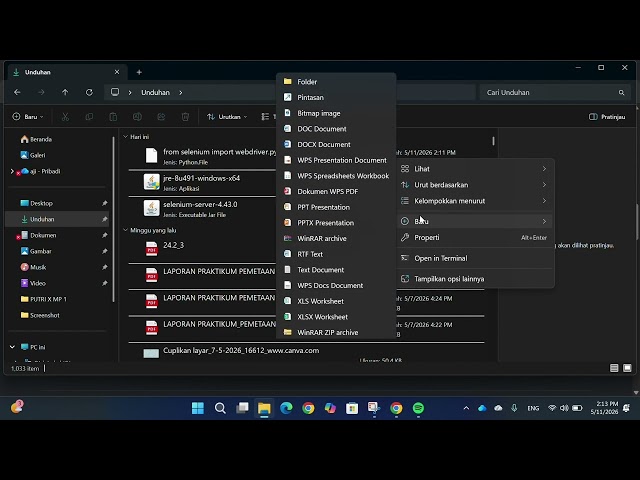Click the Cari Unduhan search field
This screenshot has height=480, width=640.
pyautogui.click(x=555, y=93)
